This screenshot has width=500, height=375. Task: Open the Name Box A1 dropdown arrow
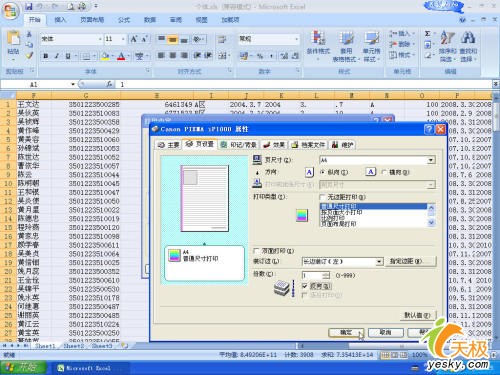coord(73,84)
